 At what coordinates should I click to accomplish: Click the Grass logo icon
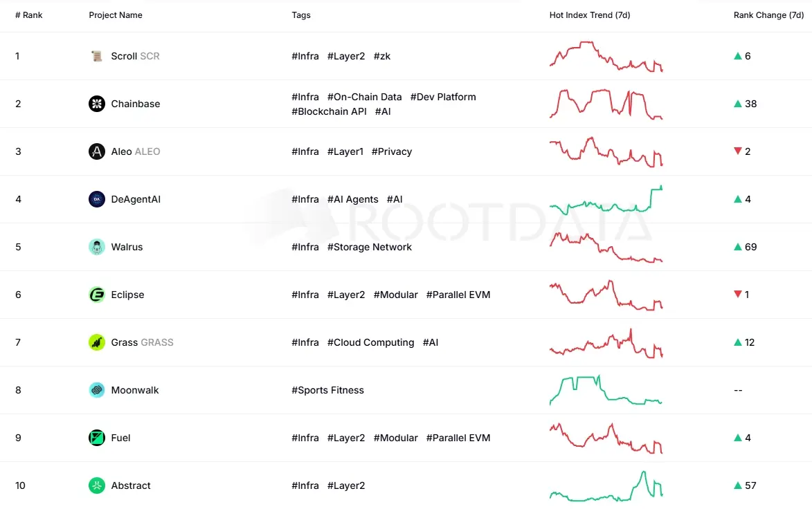97,342
